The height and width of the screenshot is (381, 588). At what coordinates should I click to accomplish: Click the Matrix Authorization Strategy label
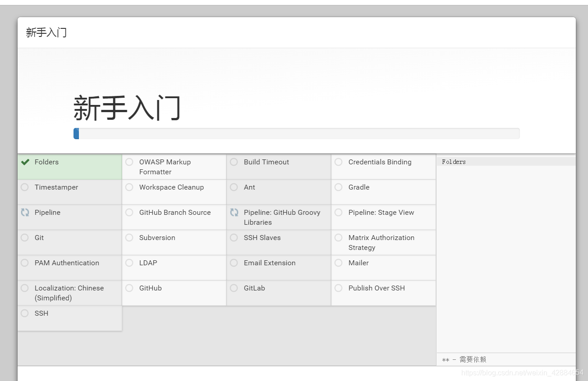pyautogui.click(x=381, y=243)
